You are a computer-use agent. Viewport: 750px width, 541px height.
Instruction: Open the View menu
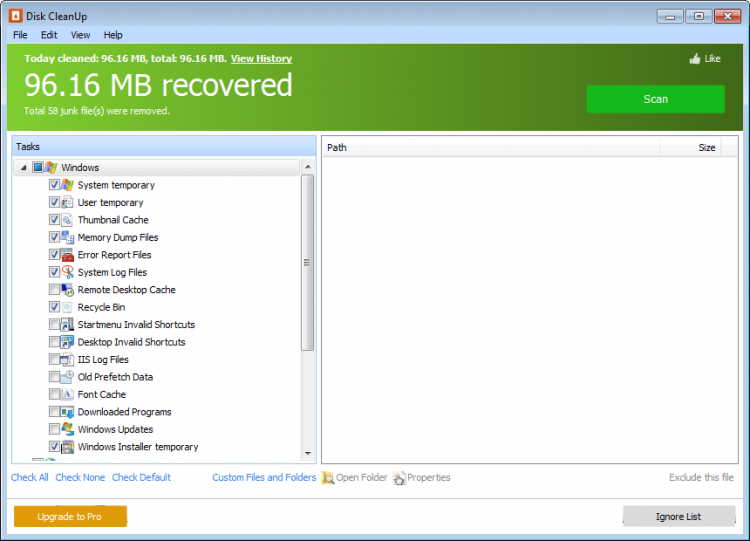point(80,35)
